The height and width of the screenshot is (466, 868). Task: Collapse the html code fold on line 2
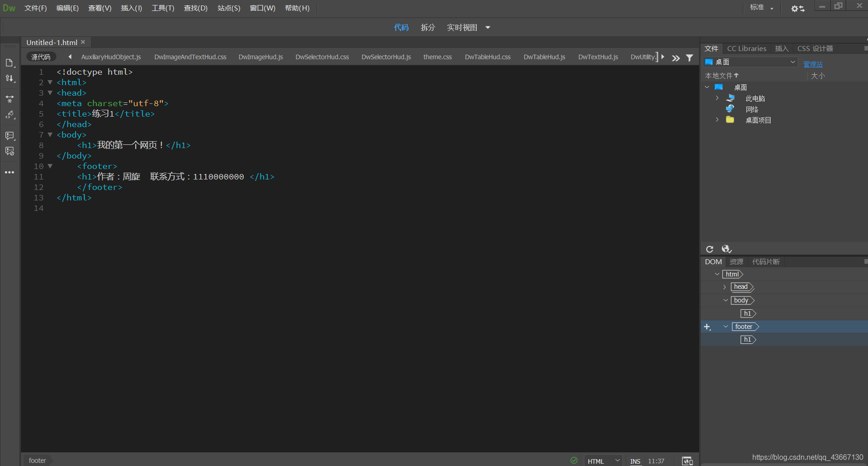click(50, 82)
